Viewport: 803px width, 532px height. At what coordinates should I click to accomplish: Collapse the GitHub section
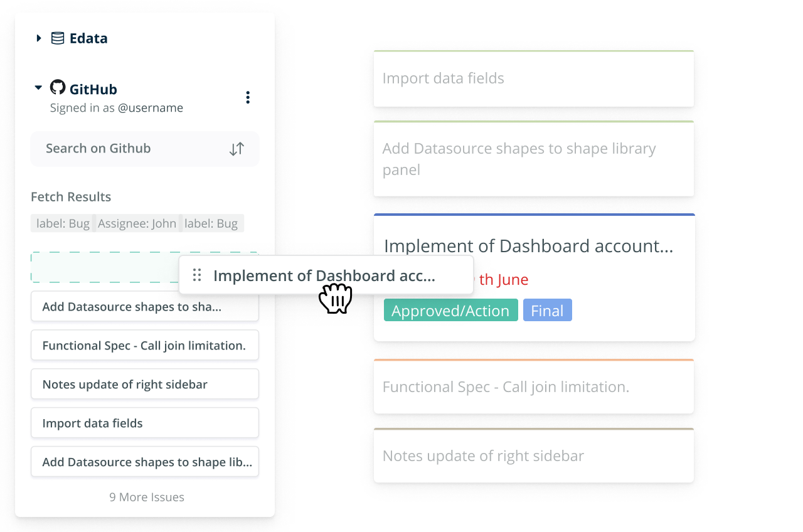39,88
